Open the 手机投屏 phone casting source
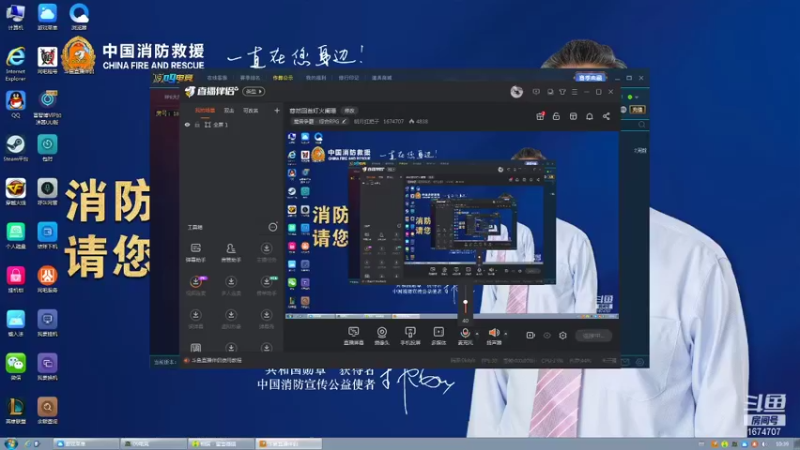 pos(410,336)
